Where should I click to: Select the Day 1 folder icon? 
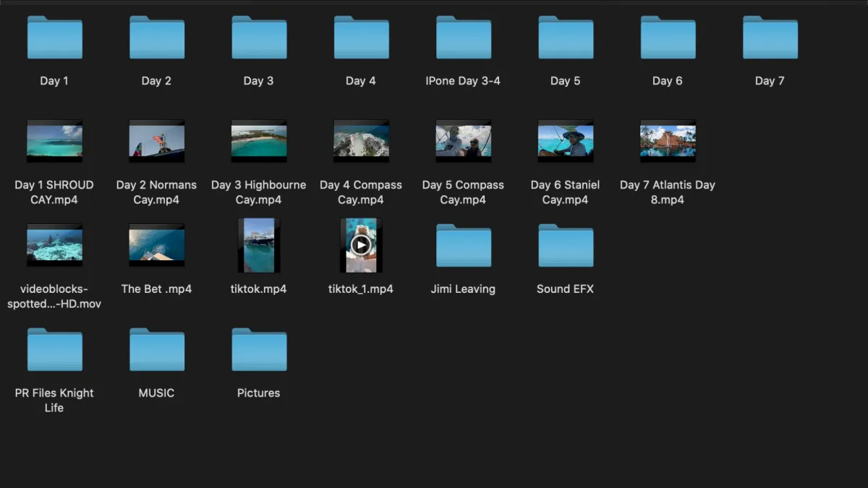54,38
